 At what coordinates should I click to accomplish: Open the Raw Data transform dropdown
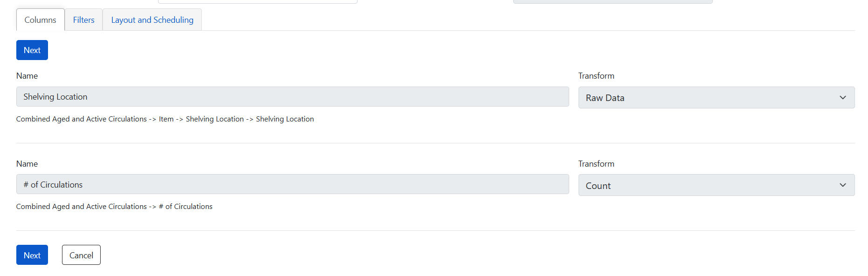[x=709, y=98]
